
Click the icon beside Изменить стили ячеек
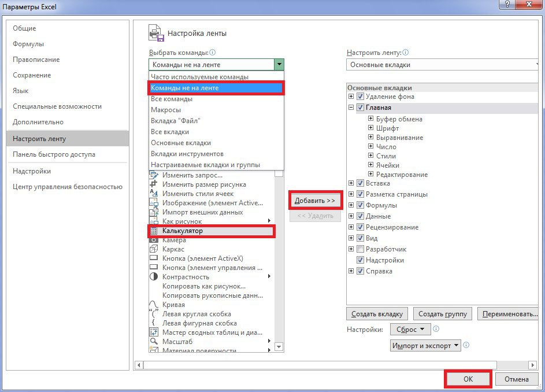pos(154,193)
